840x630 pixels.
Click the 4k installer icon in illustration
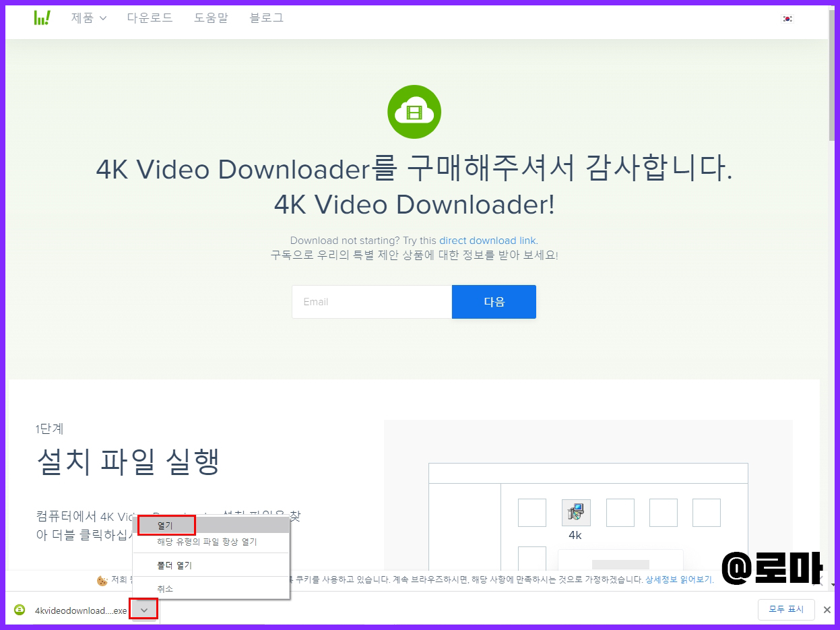(x=575, y=513)
